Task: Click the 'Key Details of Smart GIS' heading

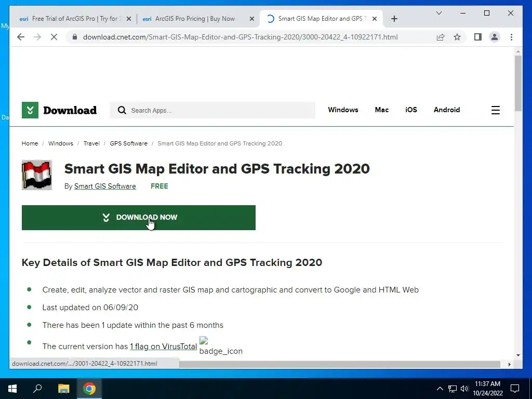Action: [x=171, y=262]
